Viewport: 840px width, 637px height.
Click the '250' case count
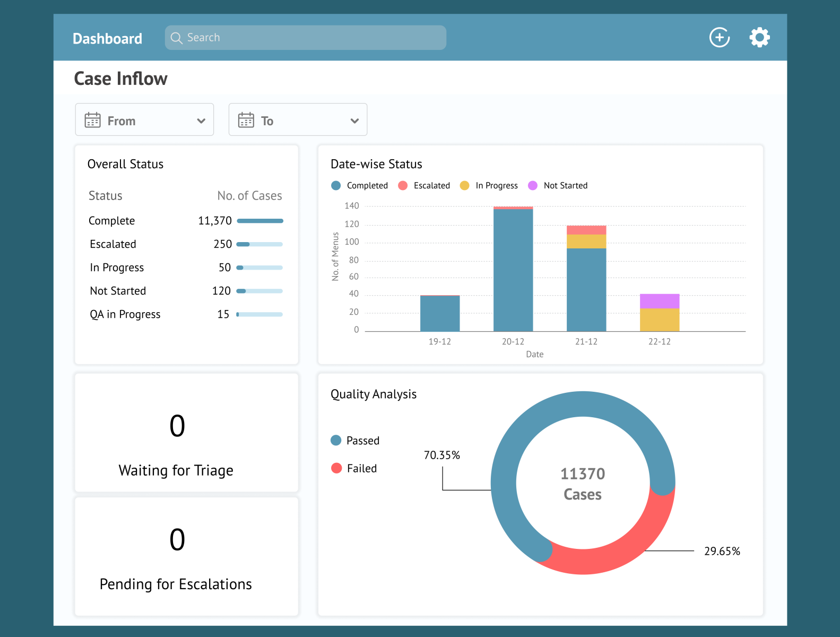223,244
